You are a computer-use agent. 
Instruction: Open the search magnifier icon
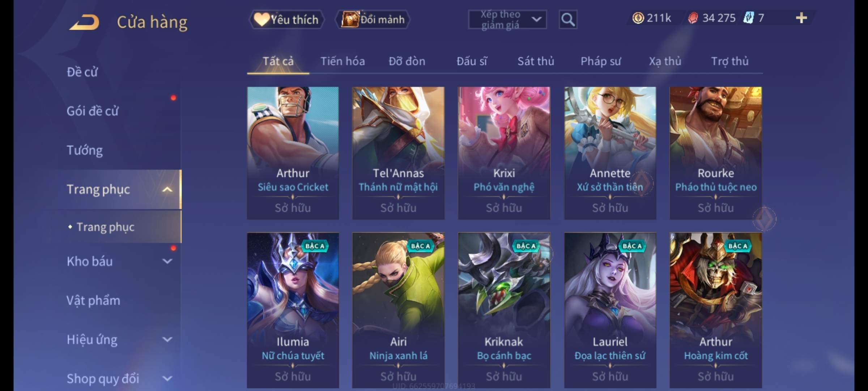568,20
